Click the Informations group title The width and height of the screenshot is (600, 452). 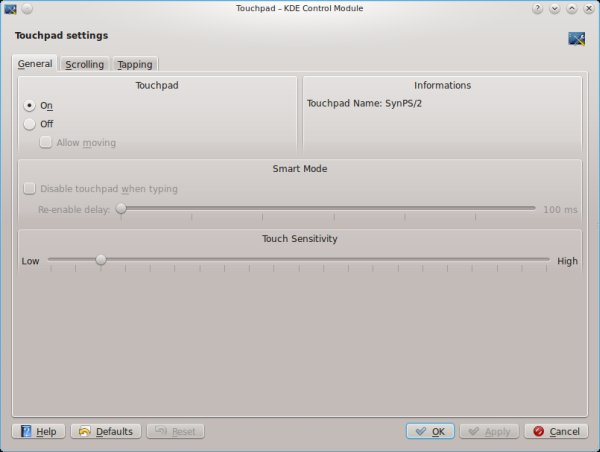[x=442, y=85]
